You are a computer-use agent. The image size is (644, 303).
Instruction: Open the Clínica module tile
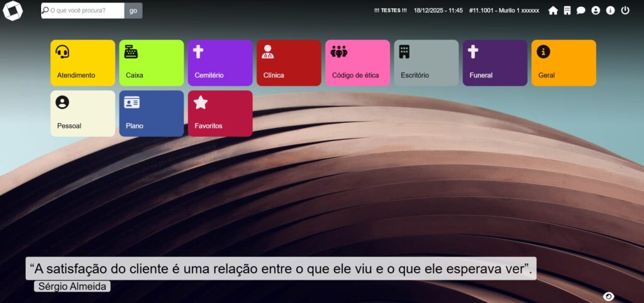coord(289,63)
